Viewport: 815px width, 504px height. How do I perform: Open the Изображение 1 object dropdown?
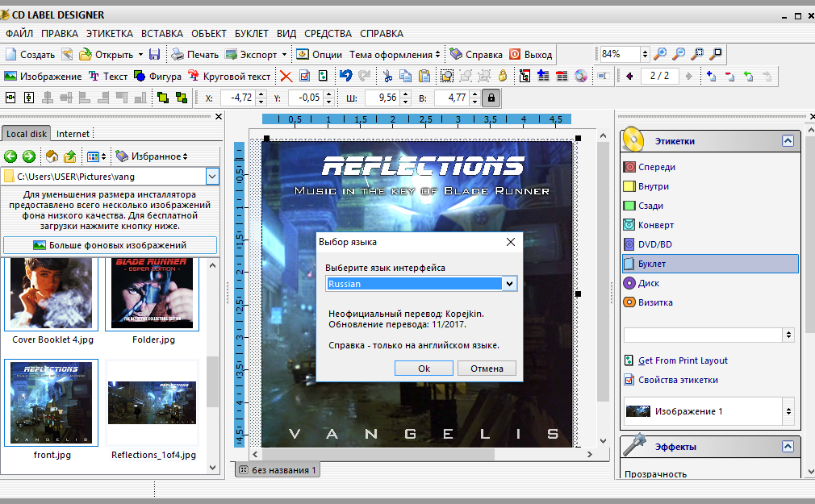coord(788,411)
